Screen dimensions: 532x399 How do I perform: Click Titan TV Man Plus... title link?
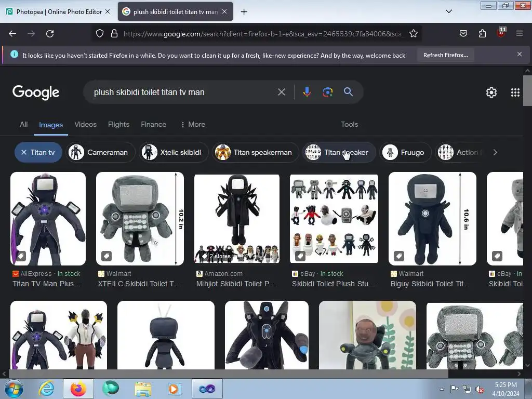coord(46,284)
